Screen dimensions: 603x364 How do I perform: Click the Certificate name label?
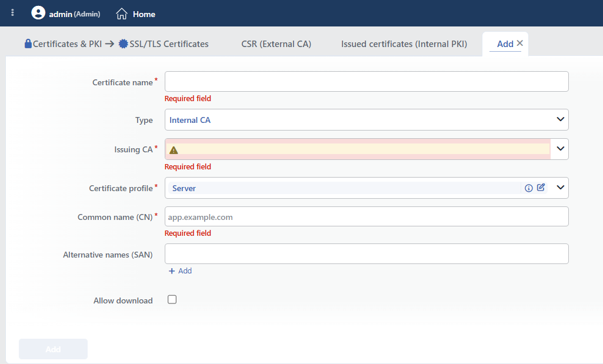122,82
